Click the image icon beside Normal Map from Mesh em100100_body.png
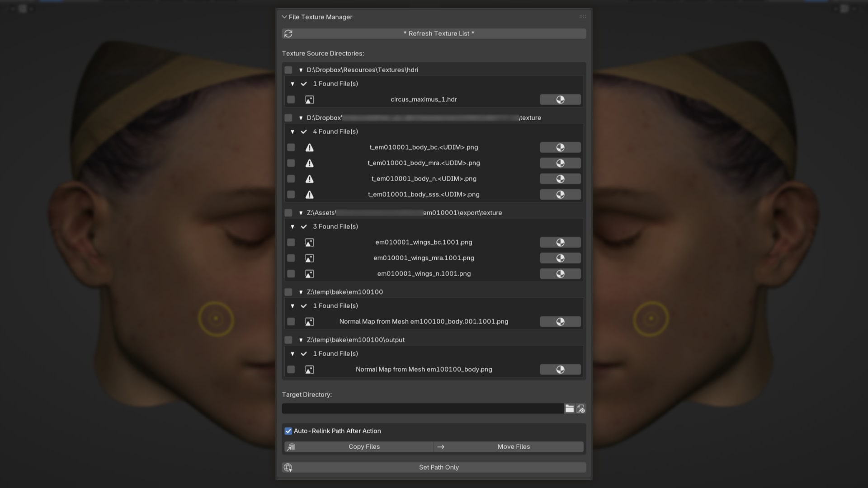 310,369
